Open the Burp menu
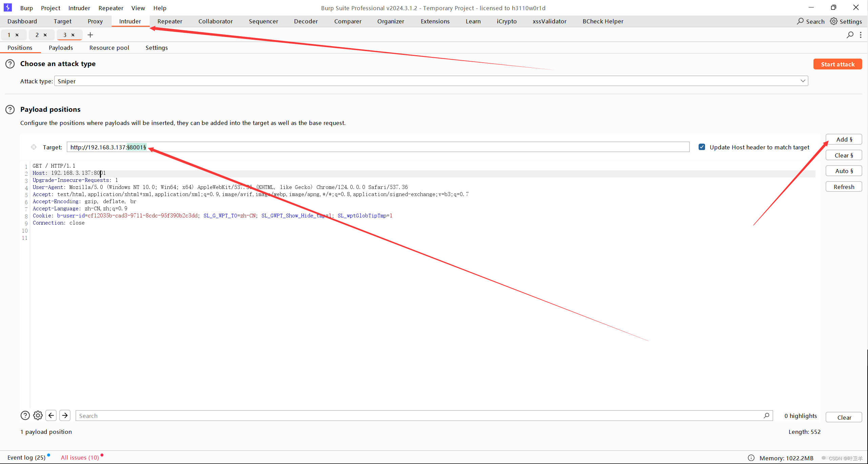Image resolution: width=868 pixels, height=464 pixels. (26, 8)
